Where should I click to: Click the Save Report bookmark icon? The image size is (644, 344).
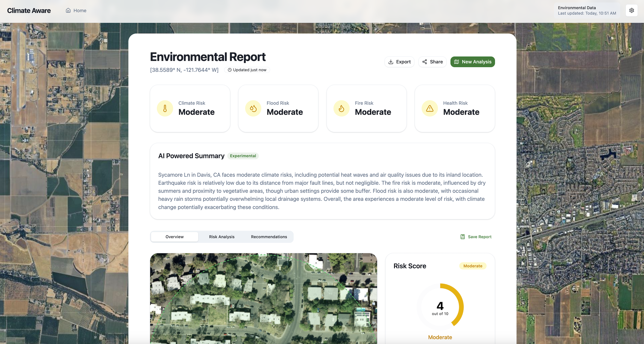point(463,236)
